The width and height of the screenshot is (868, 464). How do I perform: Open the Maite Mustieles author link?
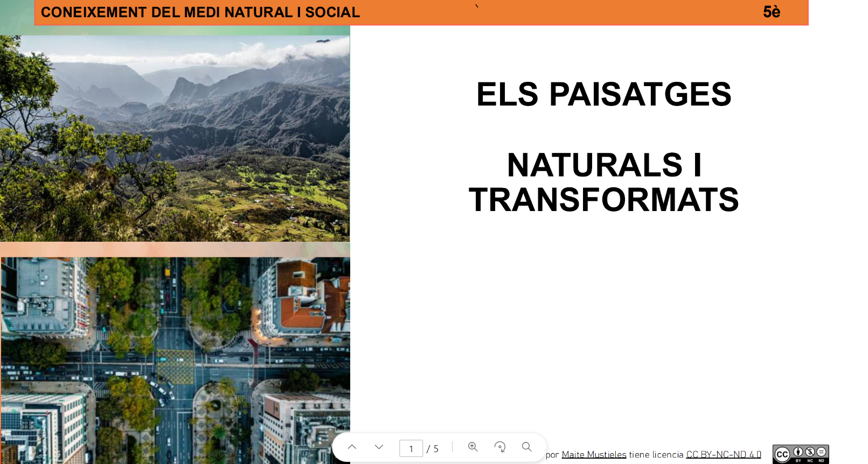point(594,455)
